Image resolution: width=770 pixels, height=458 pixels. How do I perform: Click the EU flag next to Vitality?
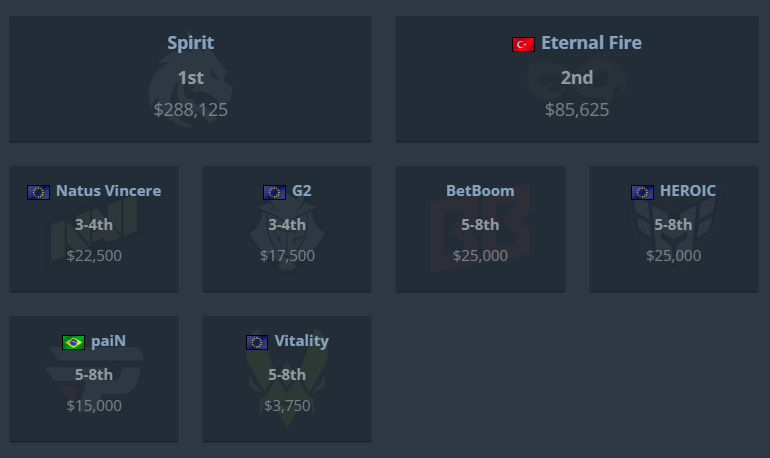pos(257,342)
